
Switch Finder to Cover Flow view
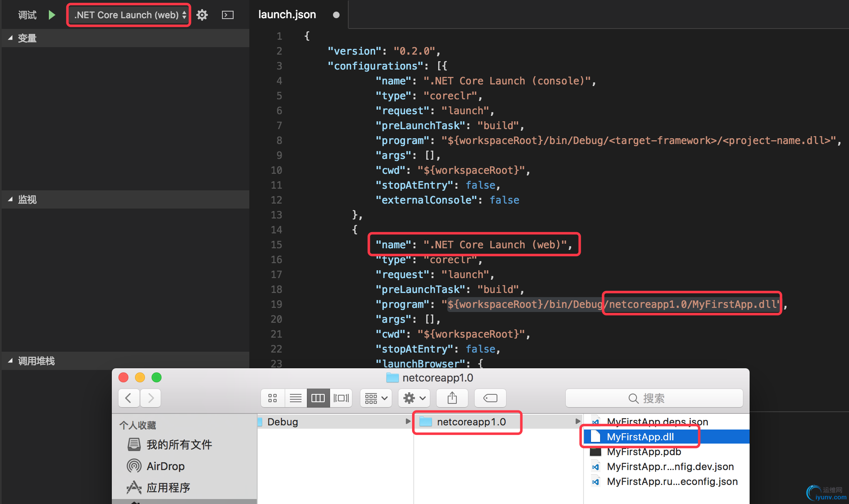(x=341, y=398)
